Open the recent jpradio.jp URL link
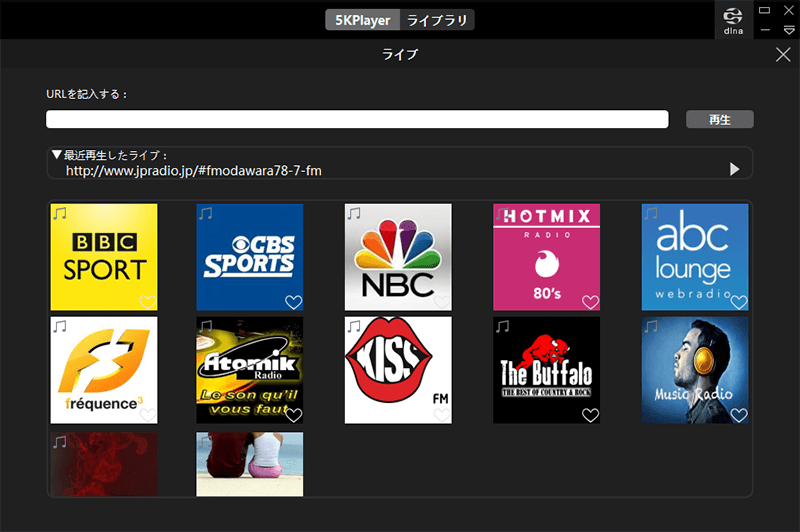 193,170
